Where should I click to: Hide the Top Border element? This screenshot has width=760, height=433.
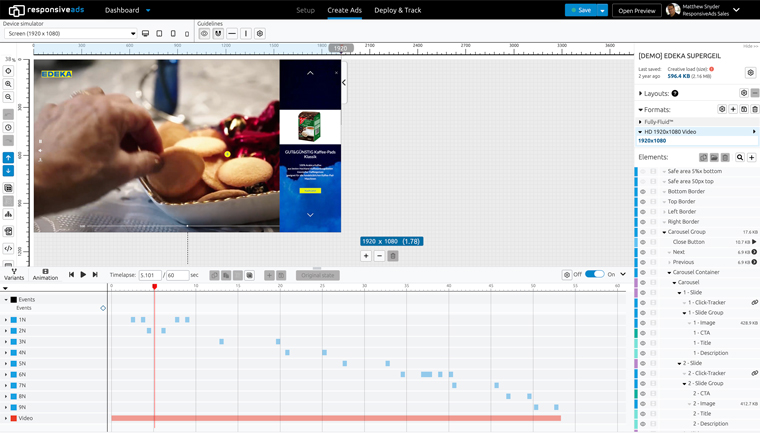[x=643, y=202]
